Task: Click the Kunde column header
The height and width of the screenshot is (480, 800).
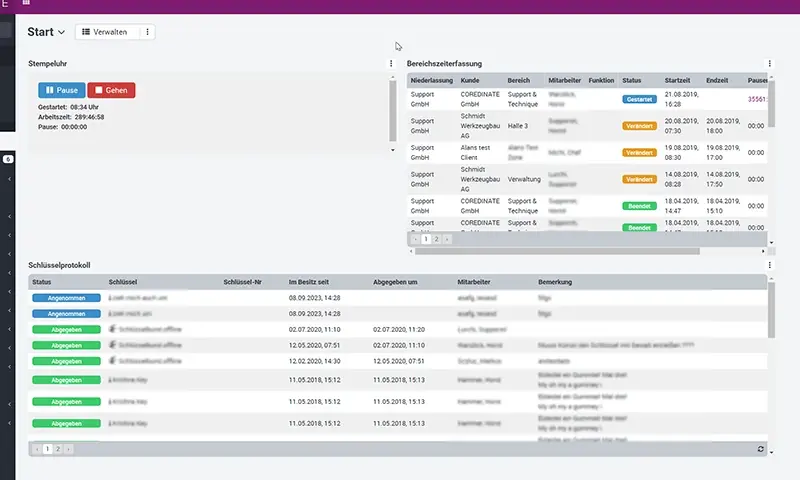Action: (x=470, y=80)
